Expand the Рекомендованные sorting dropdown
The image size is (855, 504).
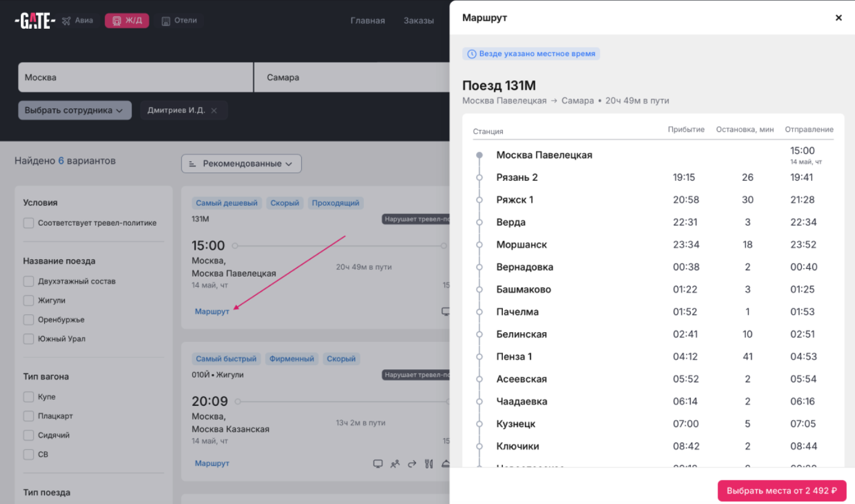point(241,163)
